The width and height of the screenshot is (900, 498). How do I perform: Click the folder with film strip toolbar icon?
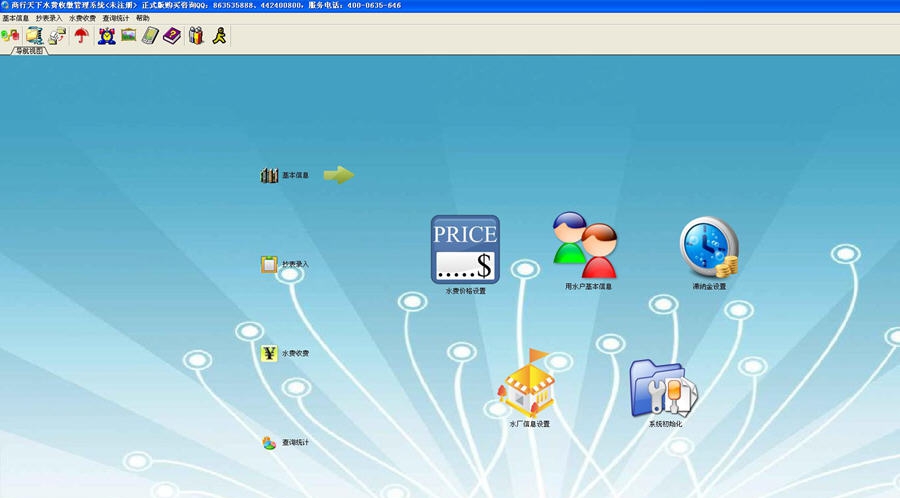pos(34,36)
